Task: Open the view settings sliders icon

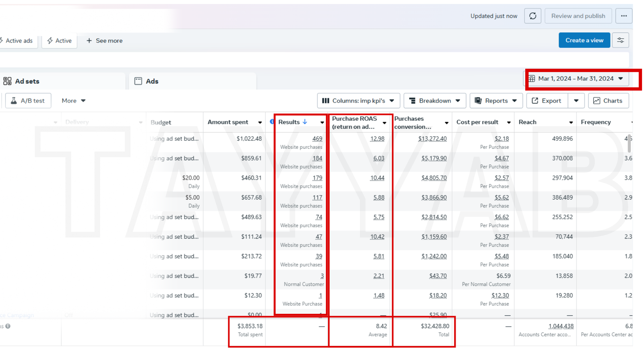Action: [x=620, y=40]
